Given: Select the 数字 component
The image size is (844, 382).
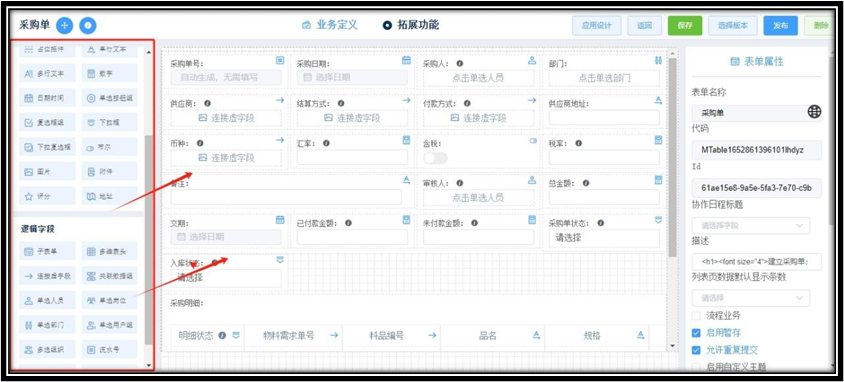Looking at the screenshot, I should 109,73.
